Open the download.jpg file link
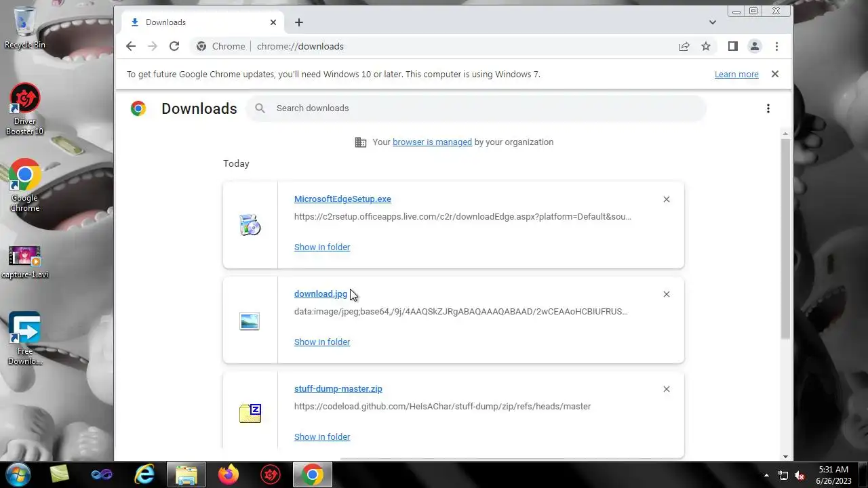This screenshot has height=488, width=868. pyautogui.click(x=321, y=294)
